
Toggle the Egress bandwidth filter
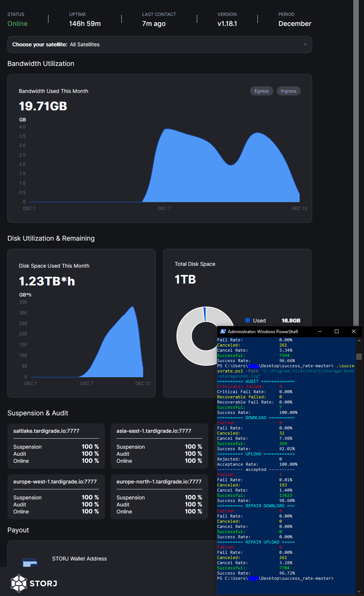click(262, 91)
